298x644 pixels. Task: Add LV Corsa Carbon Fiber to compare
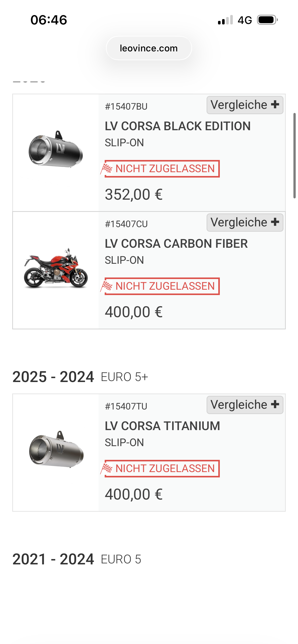245,223
